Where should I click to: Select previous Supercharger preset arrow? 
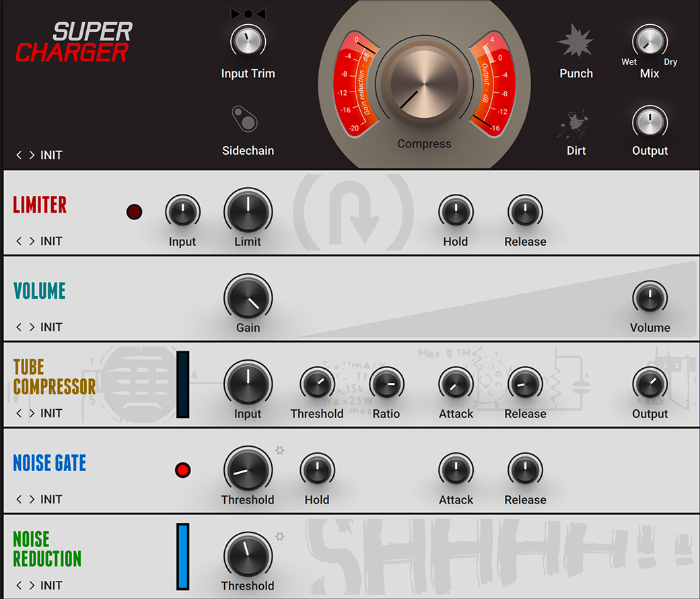pos(19,155)
